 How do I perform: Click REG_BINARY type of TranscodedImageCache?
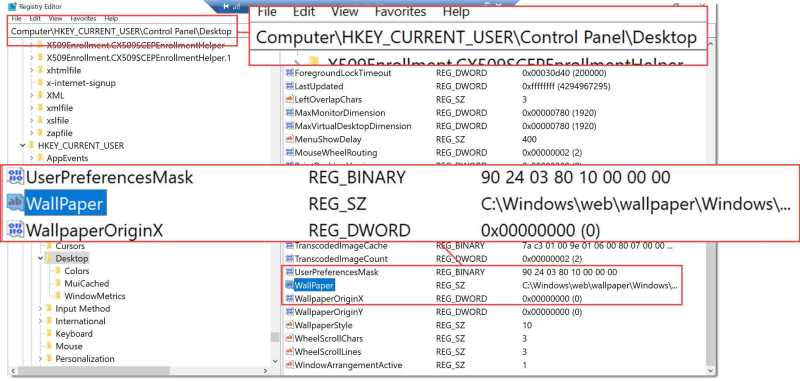coord(460,245)
